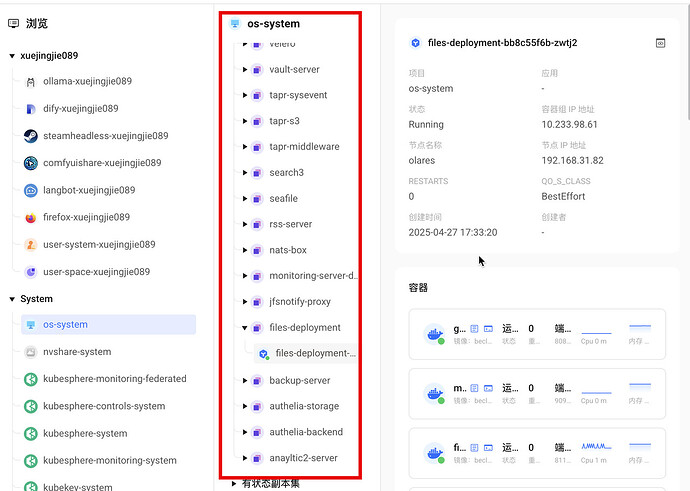Click the 浏览 heading
Screen dimensions: 690x491
pyautogui.click(x=37, y=23)
